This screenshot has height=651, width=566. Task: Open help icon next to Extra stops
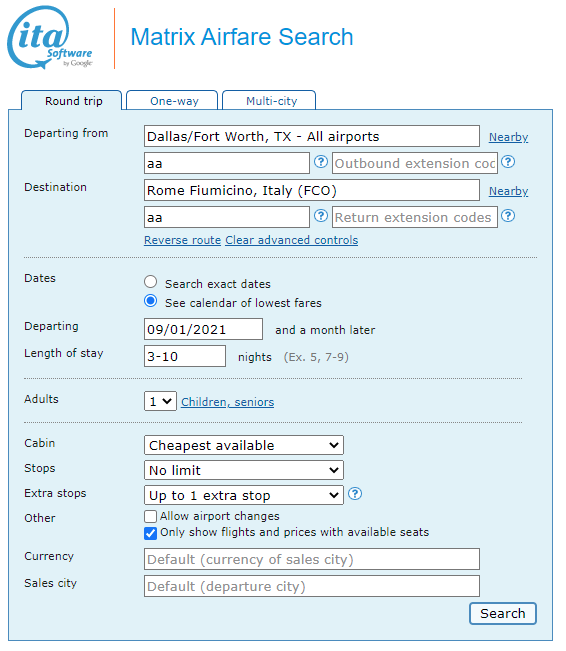(355, 494)
